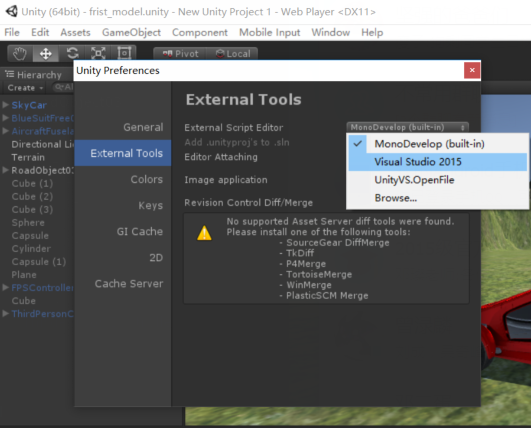531x428 pixels.
Task: Open the Mobile Input menu
Action: click(270, 33)
